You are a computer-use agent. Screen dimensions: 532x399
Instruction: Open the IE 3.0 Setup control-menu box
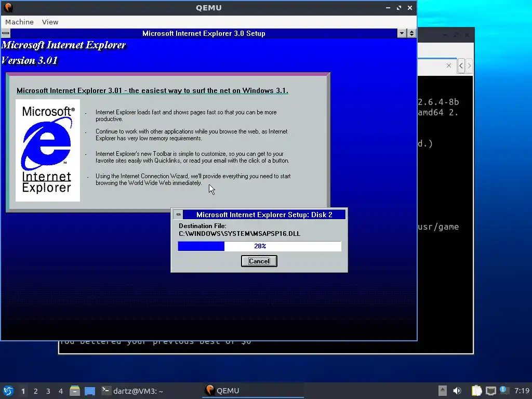point(6,33)
